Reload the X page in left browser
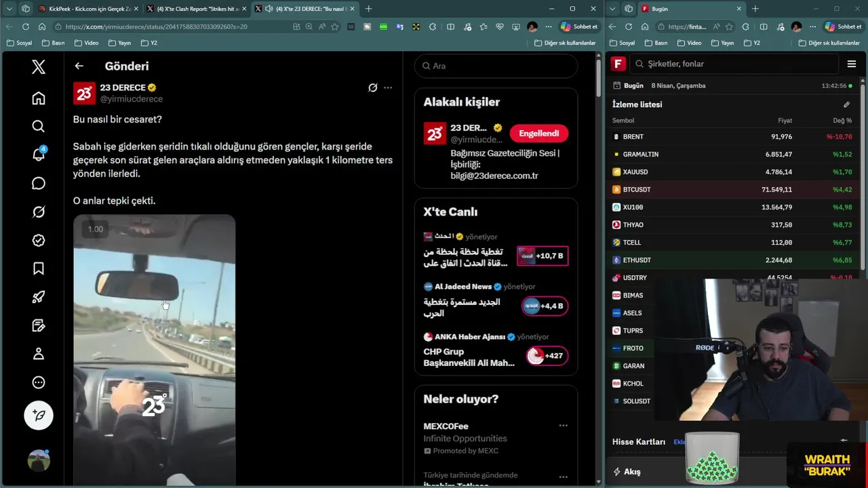 tap(25, 26)
